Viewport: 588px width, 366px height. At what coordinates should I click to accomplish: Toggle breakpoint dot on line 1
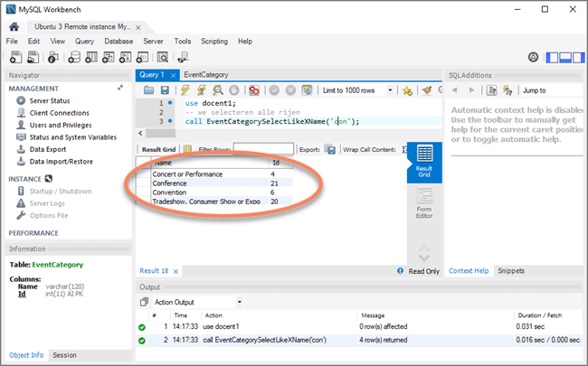170,103
